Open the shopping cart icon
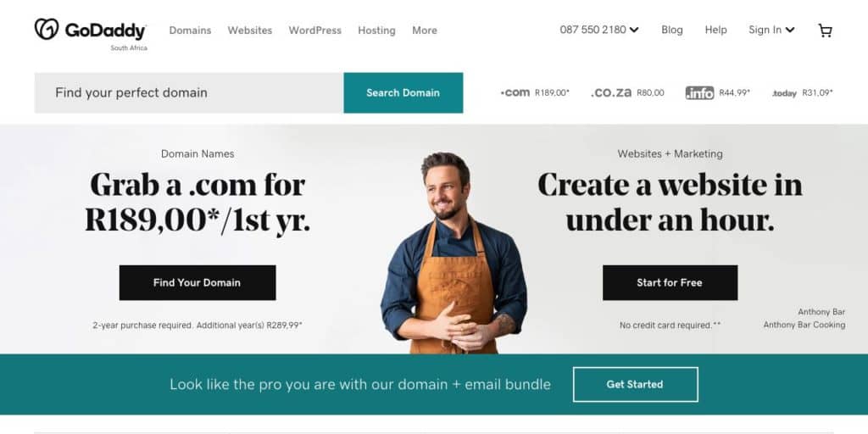The image size is (868, 434). click(x=825, y=31)
